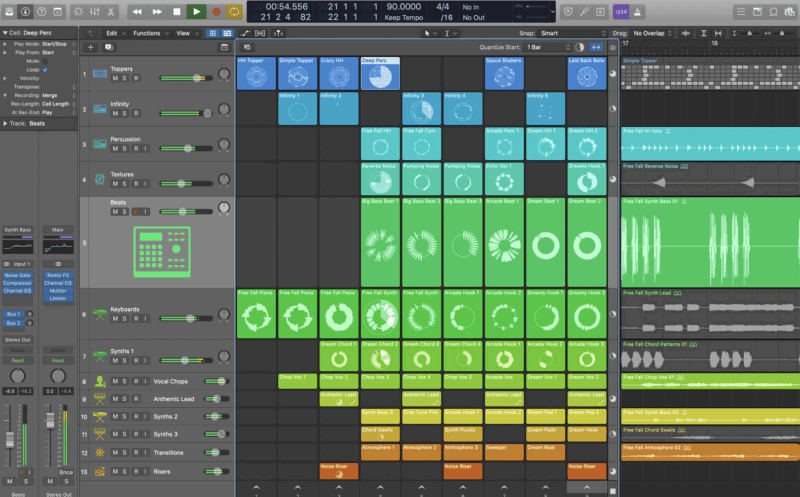Click the Play button in transport
The width and height of the screenshot is (800, 497).
[x=196, y=11]
